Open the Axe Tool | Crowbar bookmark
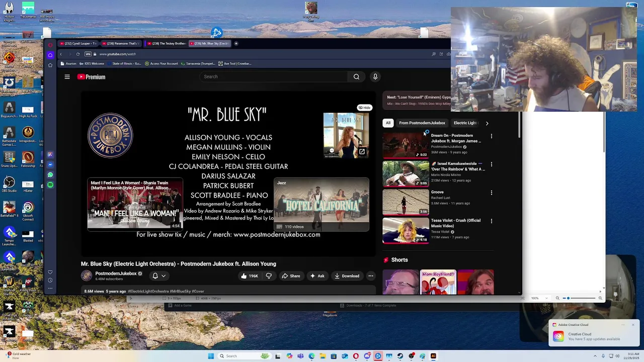The image size is (644, 362). pos(234,63)
